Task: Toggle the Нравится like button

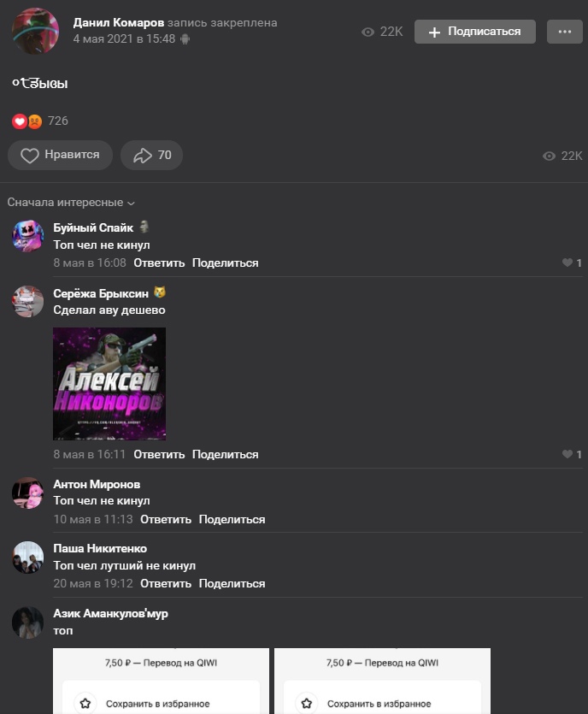Action: pyautogui.click(x=60, y=156)
